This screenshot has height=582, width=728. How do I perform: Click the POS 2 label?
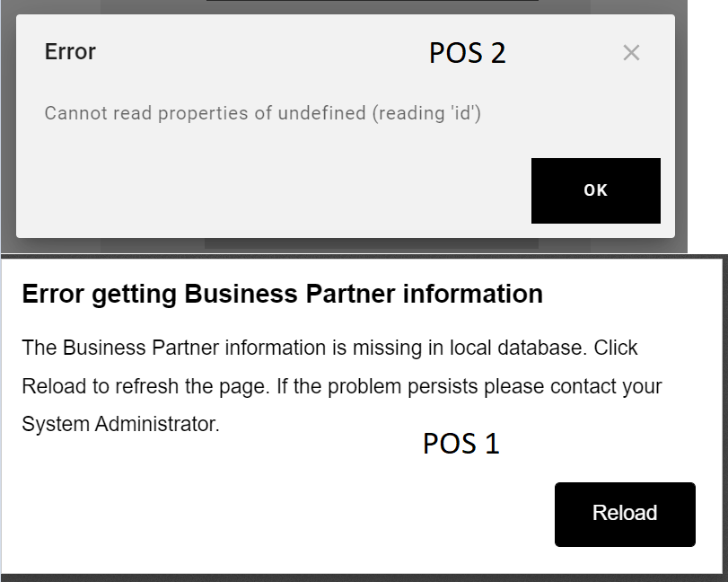(467, 54)
